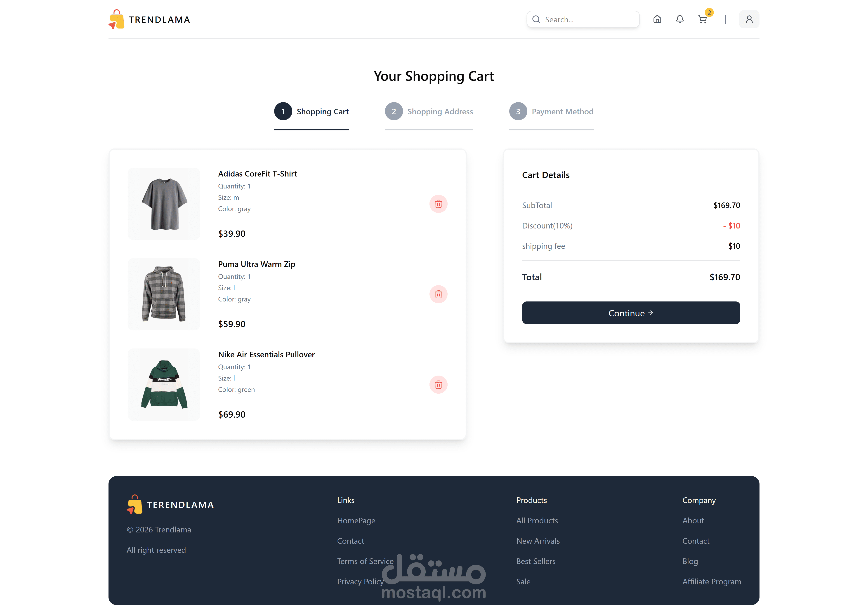Viewport: 868px width, 614px height.
Task: Click the Continue button
Action: pos(631,313)
